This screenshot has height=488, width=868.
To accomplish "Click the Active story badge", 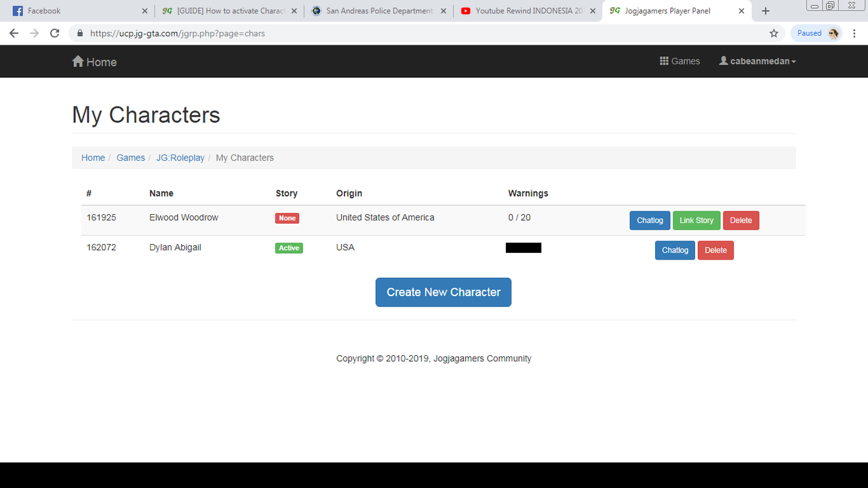I will 289,248.
